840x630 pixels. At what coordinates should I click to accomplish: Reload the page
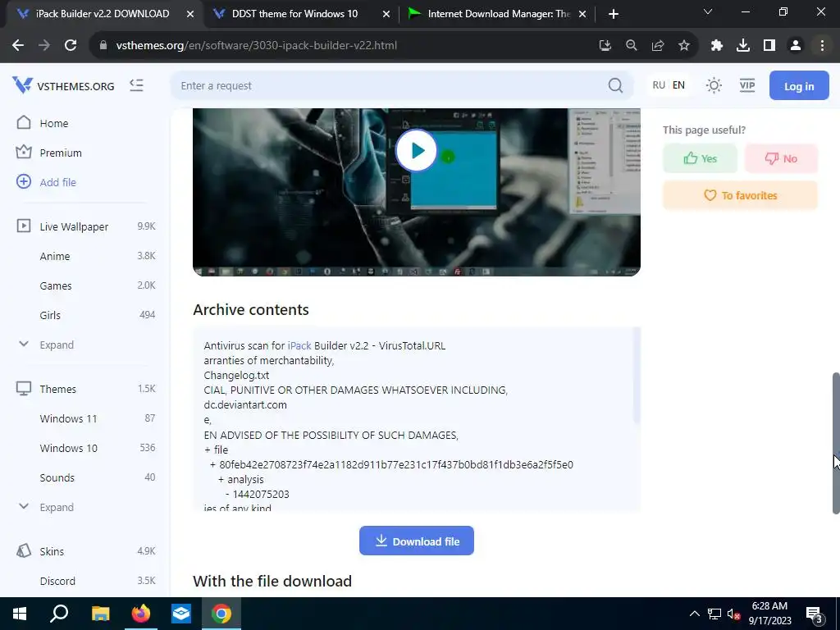click(71, 46)
